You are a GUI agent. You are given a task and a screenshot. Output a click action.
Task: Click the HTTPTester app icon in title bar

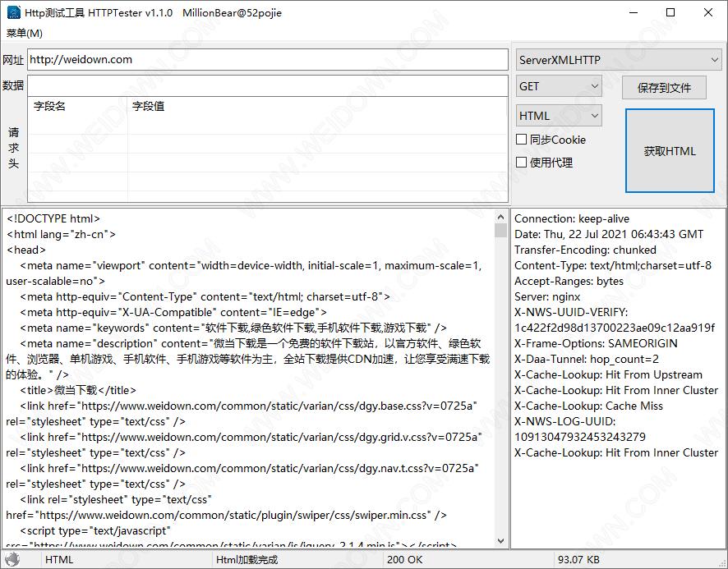13,12
